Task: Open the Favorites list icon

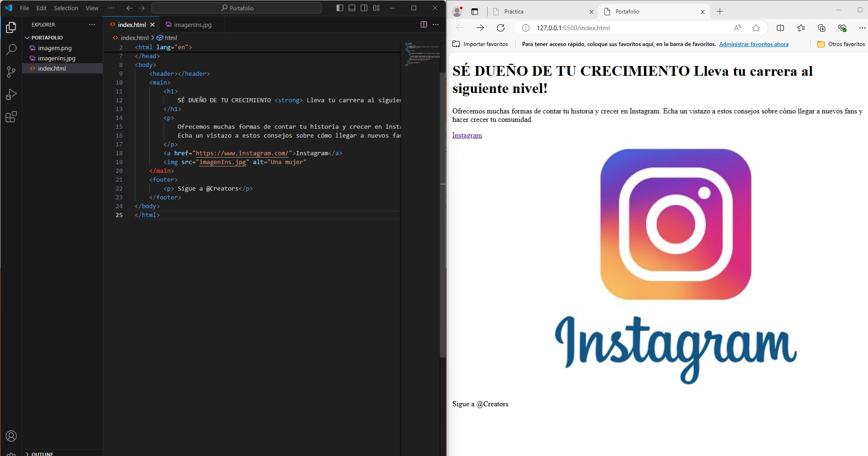Action: click(801, 28)
